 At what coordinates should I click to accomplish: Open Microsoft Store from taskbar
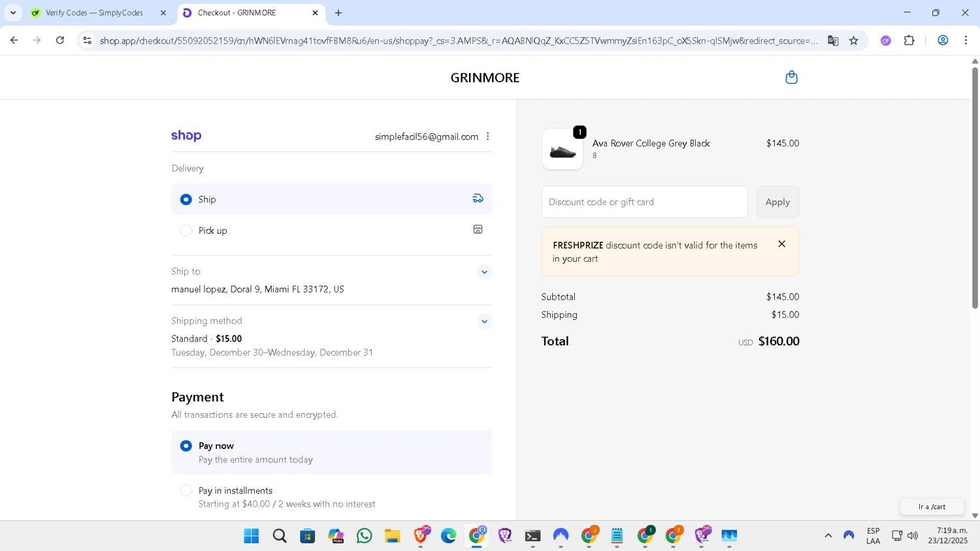308,536
